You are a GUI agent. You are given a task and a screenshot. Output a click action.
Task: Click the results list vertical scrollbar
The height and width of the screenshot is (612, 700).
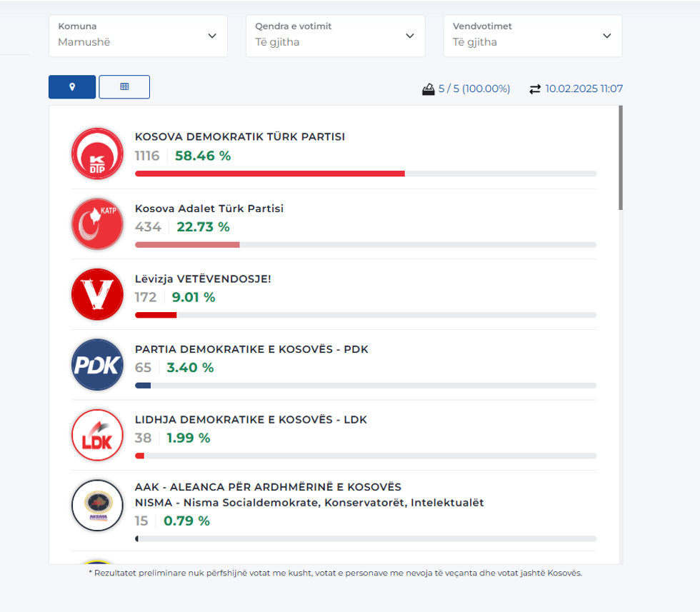[x=621, y=159]
